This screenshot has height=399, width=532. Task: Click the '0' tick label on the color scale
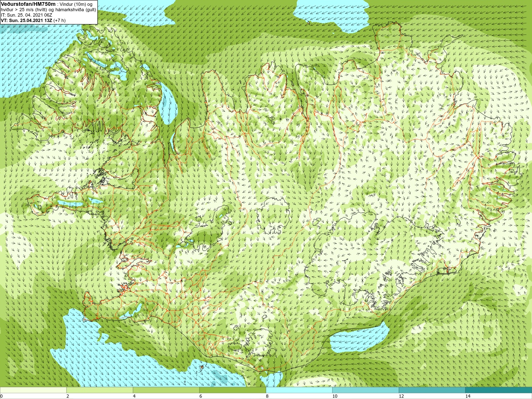(1, 396)
